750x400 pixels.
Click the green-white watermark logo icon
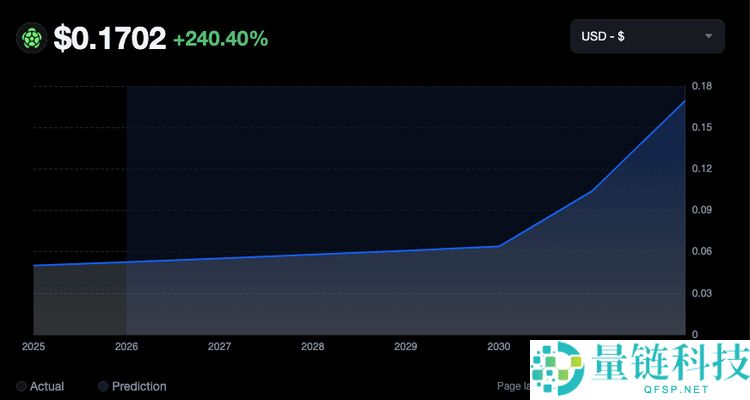click(x=558, y=370)
